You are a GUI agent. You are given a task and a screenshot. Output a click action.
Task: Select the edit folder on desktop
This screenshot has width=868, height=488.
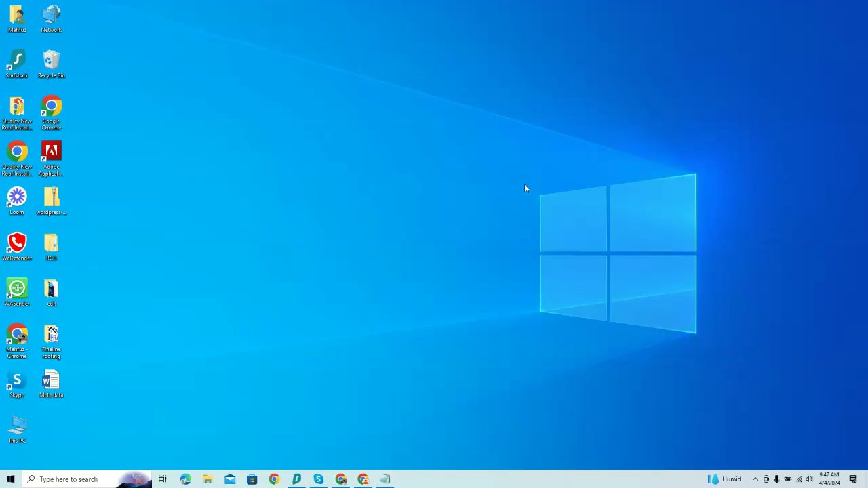coord(52,292)
